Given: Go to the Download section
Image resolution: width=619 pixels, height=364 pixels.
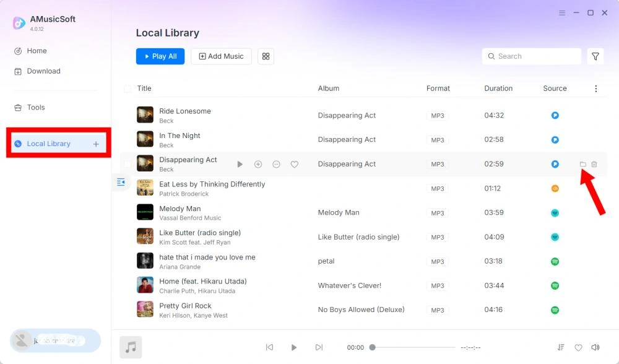Looking at the screenshot, I should pos(37,71).
